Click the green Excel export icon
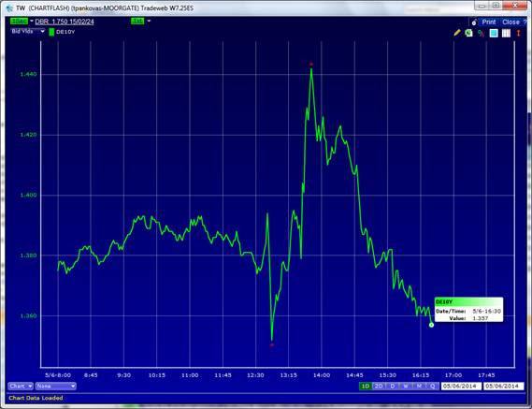The height and width of the screenshot is (409, 532). 469,33
